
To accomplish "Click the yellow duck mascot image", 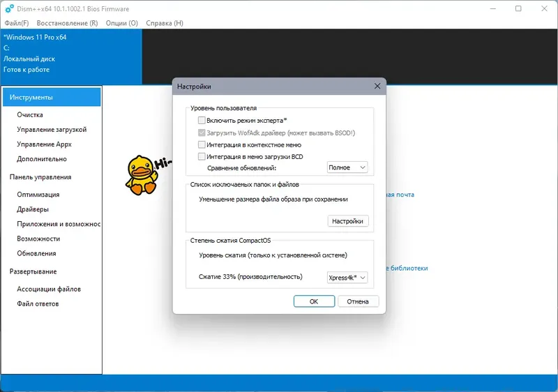I will 142,175.
